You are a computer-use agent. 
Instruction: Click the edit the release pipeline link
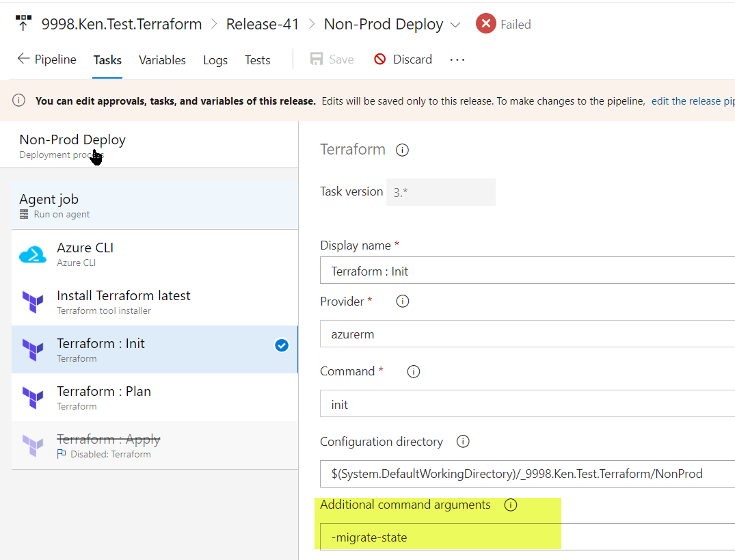tap(693, 101)
